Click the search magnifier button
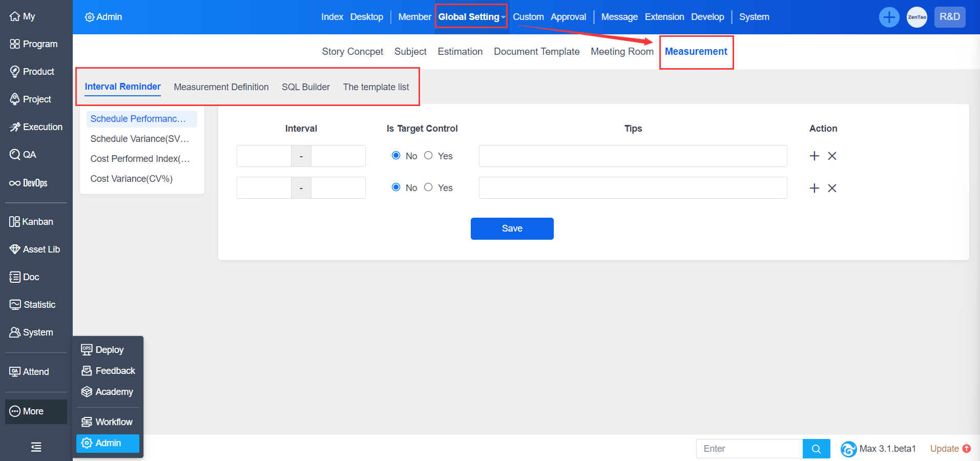This screenshot has height=461, width=980. pos(816,449)
